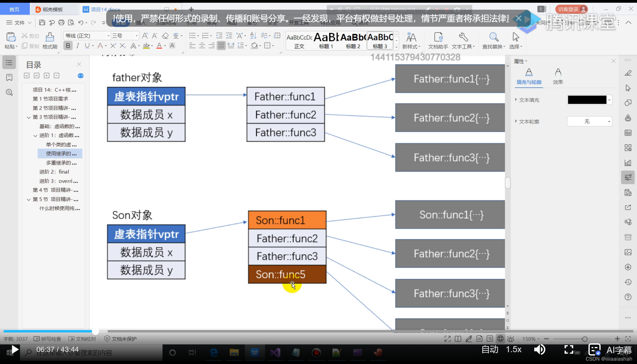Click the chart icon in right sidebar
The width and height of the screenshot is (637, 364).
[628, 163]
